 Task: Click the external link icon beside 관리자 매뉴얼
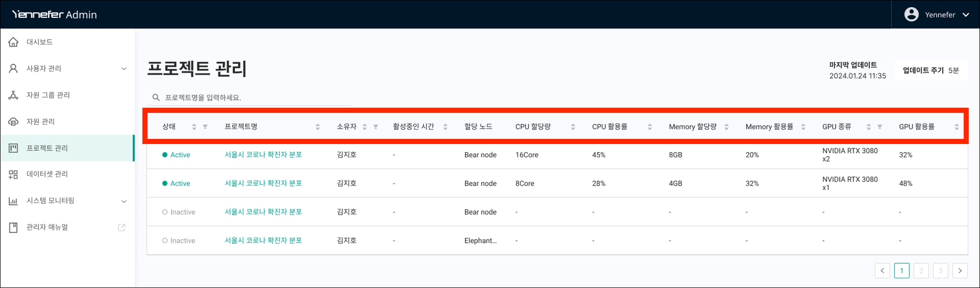tap(122, 228)
